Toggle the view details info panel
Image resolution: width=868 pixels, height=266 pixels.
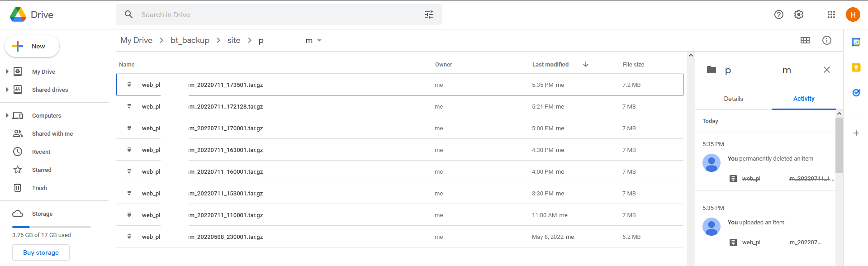(x=826, y=41)
